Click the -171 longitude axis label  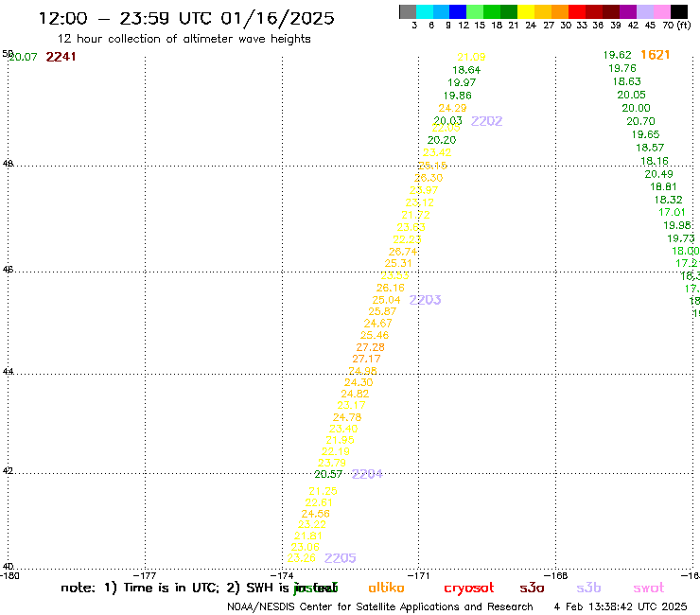click(x=420, y=575)
